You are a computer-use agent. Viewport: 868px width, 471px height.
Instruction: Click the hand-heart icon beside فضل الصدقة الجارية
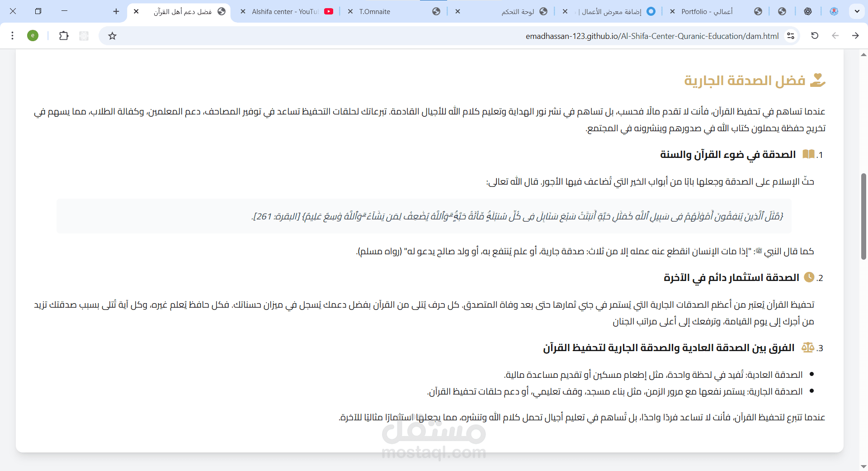click(x=817, y=80)
